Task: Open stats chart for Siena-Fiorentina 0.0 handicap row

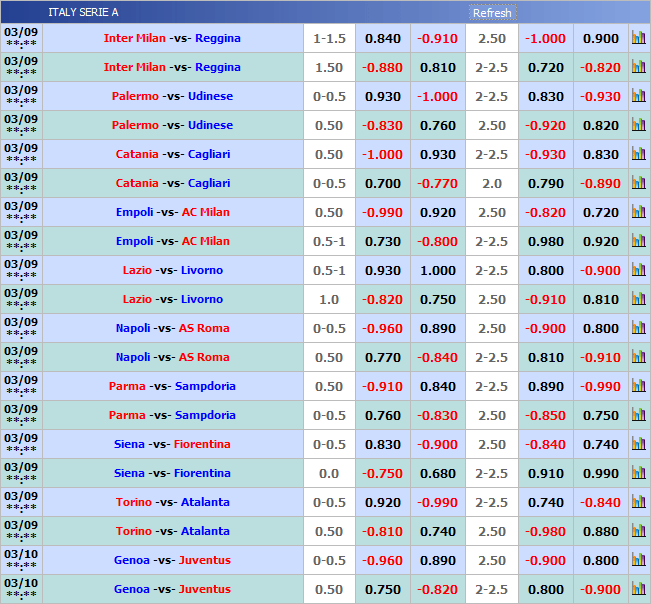Action: point(639,473)
